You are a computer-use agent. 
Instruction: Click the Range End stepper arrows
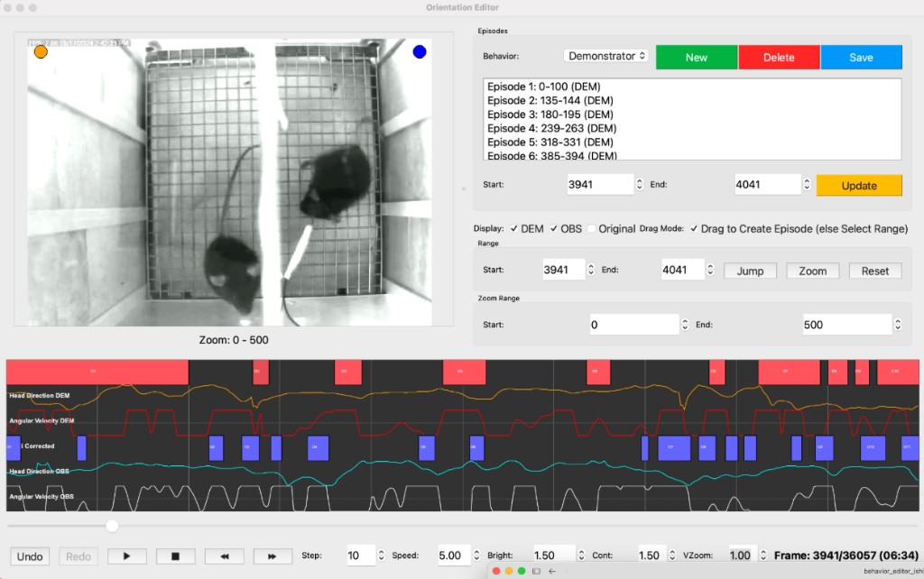pyautogui.click(x=710, y=270)
